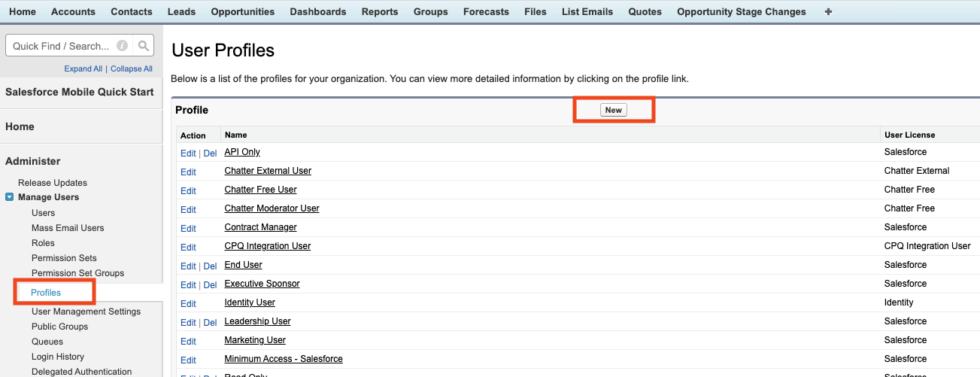Edit the Minimum Access - Salesforce profile
980x377 pixels.
188,360
